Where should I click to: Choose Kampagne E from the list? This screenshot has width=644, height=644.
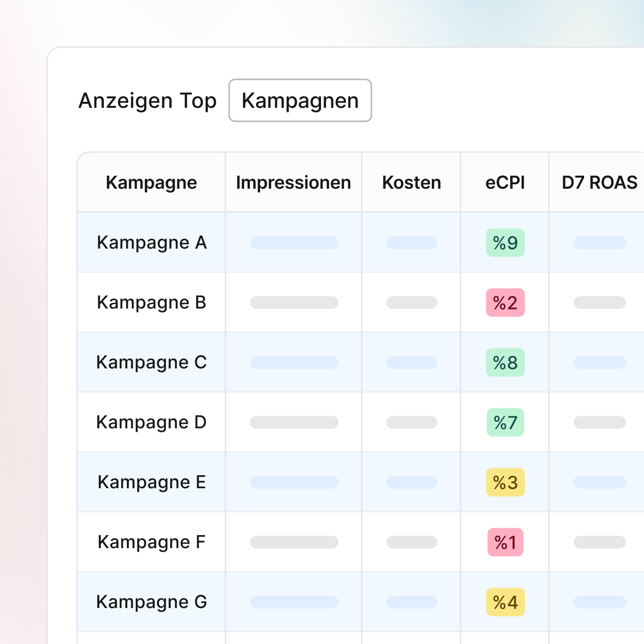click(151, 482)
